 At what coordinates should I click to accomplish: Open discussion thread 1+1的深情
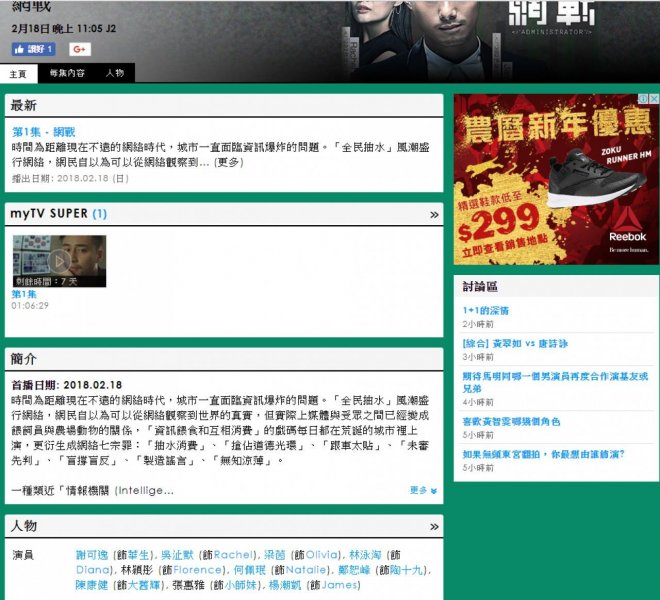point(485,312)
